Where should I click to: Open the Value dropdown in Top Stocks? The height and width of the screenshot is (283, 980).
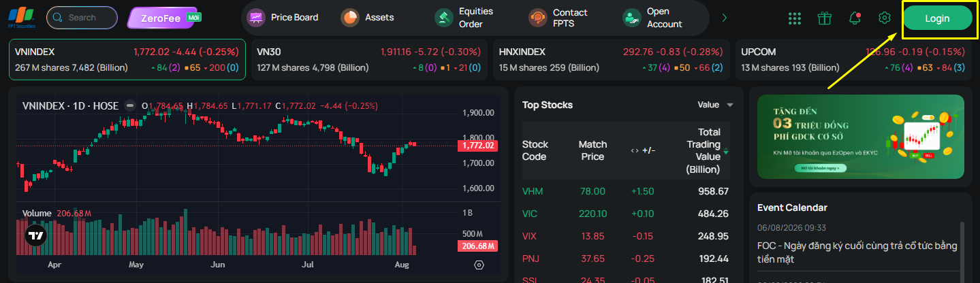pos(715,105)
